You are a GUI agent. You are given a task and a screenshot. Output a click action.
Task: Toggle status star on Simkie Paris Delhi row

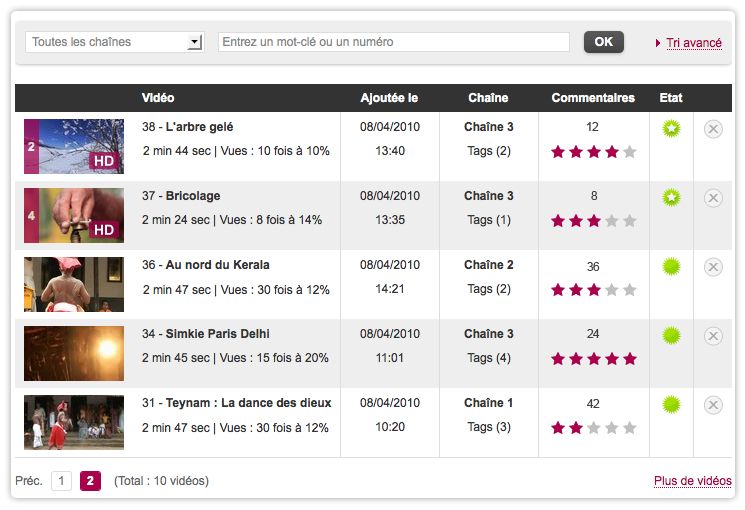[671, 335]
